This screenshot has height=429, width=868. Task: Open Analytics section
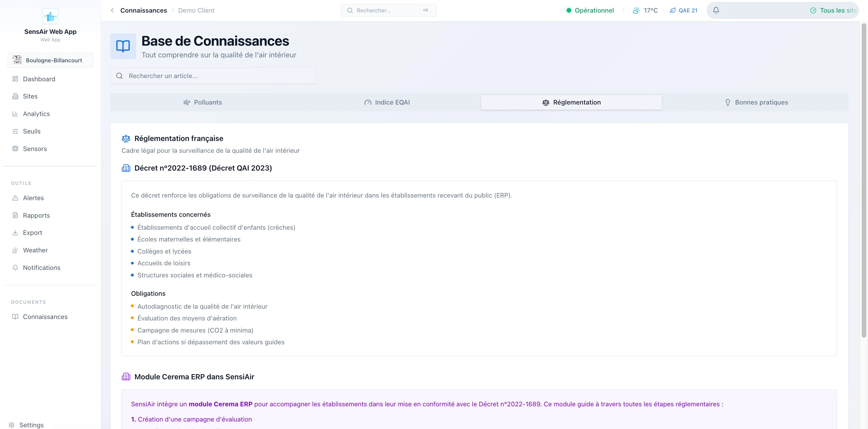coord(50,114)
